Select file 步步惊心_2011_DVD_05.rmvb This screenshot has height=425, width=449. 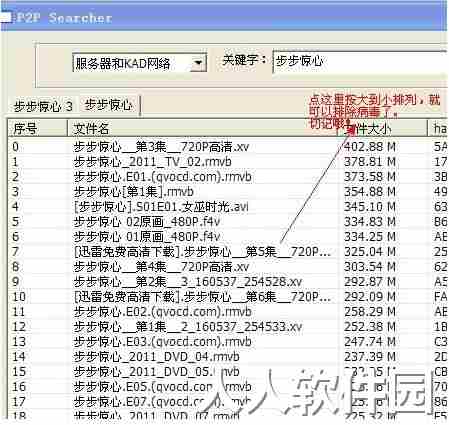[x=156, y=372]
